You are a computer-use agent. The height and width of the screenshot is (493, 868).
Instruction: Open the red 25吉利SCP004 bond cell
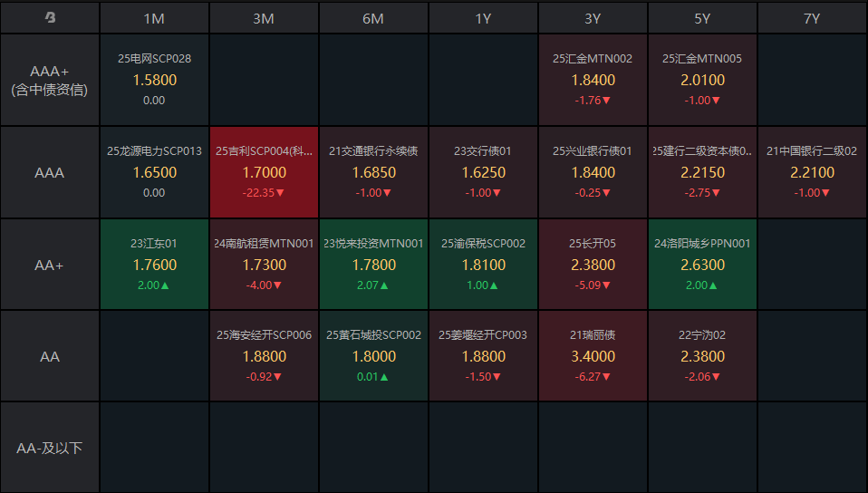click(264, 172)
